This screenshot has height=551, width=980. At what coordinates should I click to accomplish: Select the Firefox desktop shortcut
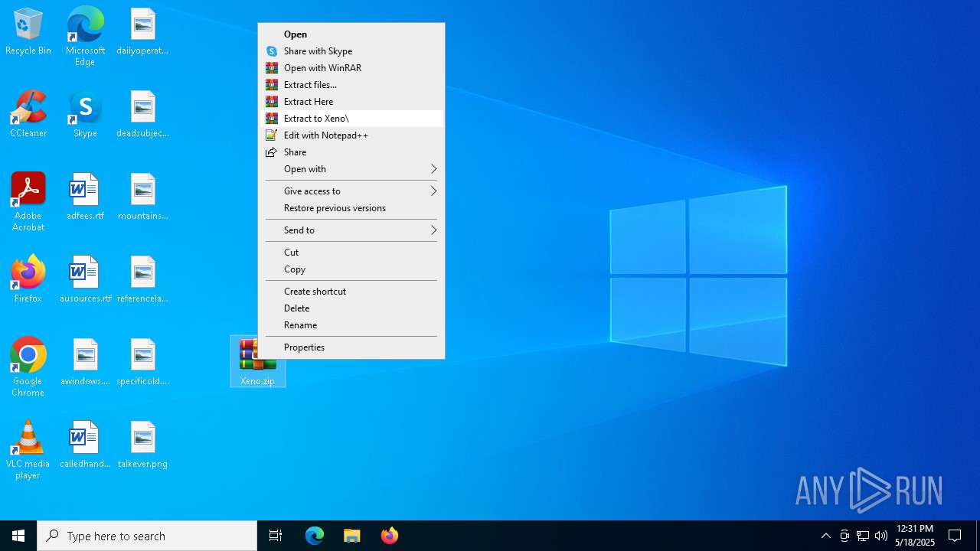[x=28, y=280]
